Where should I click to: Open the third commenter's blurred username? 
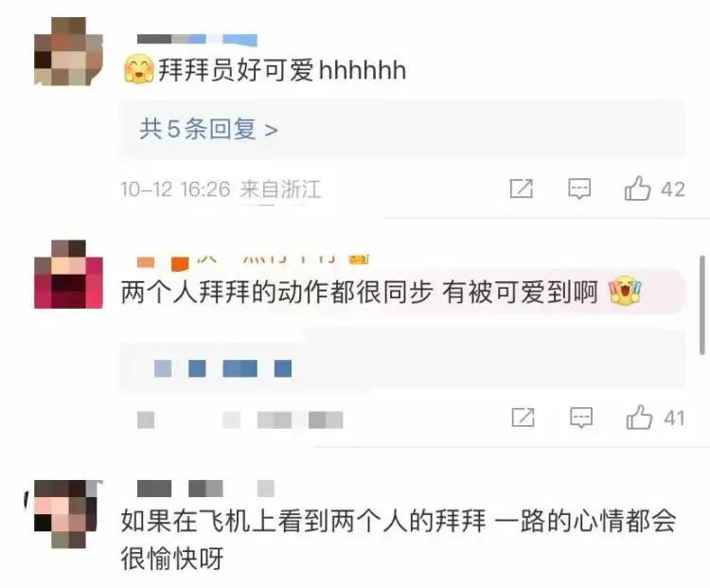pos(205,489)
